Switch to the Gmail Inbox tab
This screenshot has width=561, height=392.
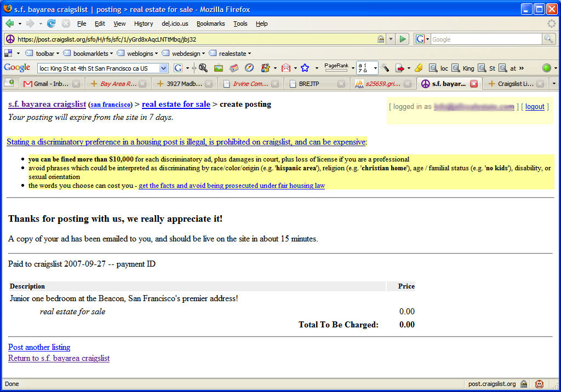tap(51, 84)
